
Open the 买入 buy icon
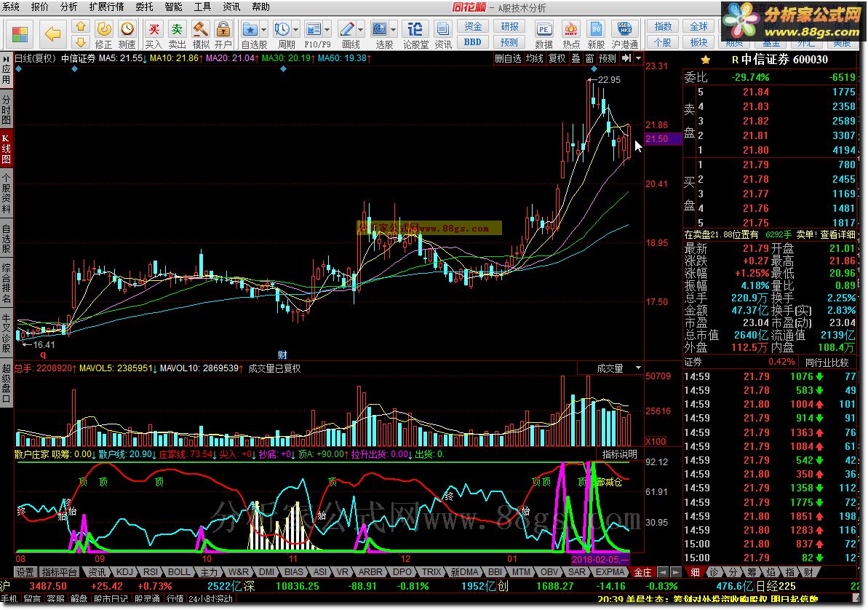coord(154,34)
